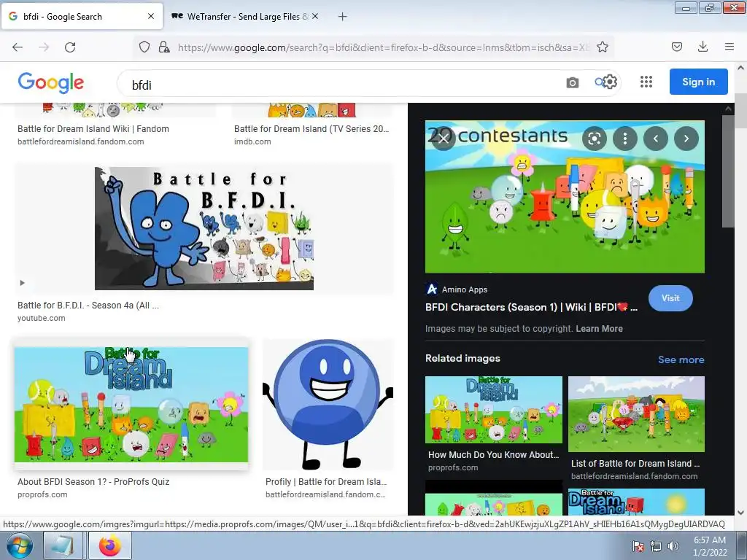Viewport: 747px width, 560px height.
Task: Close the image preview panel with X
Action: click(444, 139)
